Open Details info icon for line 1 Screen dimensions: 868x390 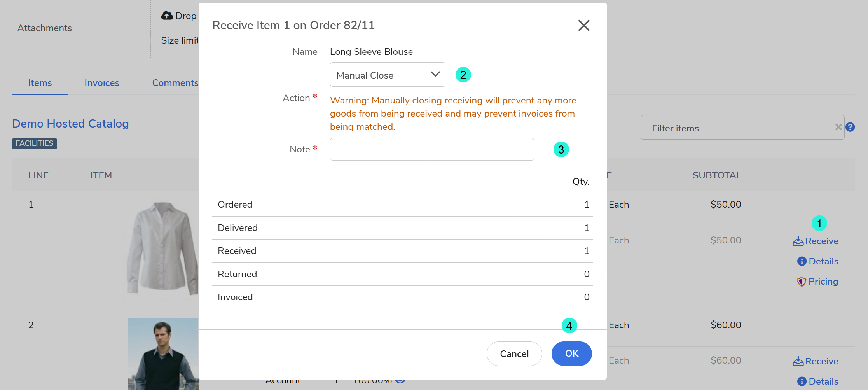coord(802,261)
